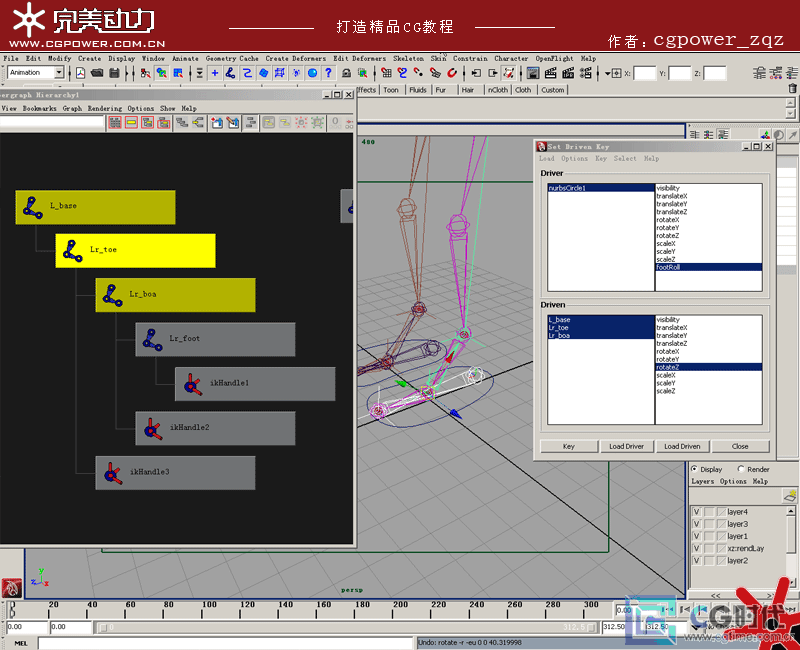The image size is (800, 650).
Task: Click the Open Scene folder icon
Action: 97,73
